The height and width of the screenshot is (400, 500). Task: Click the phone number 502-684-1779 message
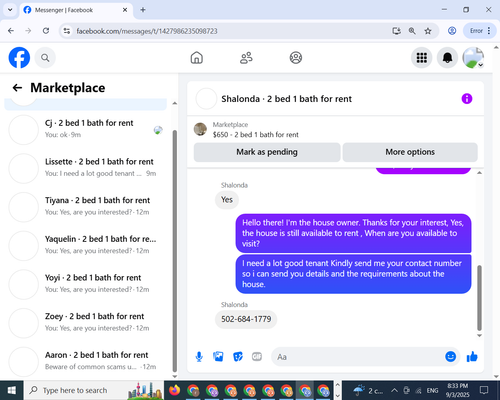pyautogui.click(x=246, y=319)
